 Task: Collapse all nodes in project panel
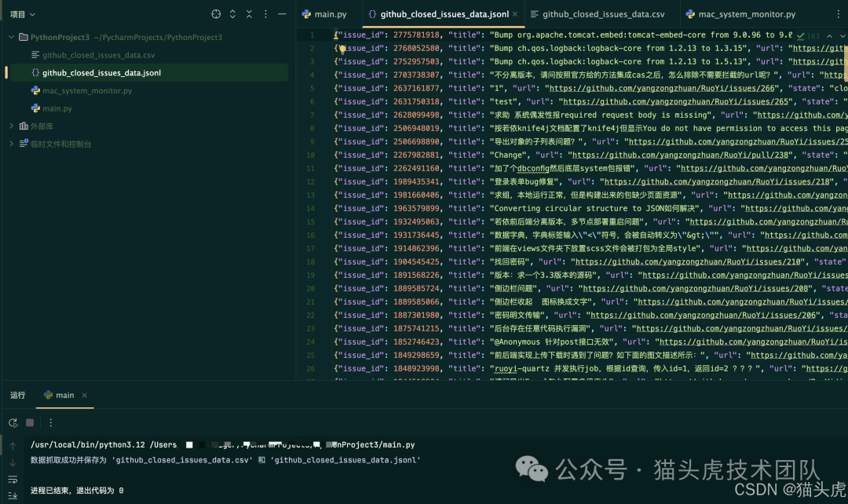click(250, 14)
